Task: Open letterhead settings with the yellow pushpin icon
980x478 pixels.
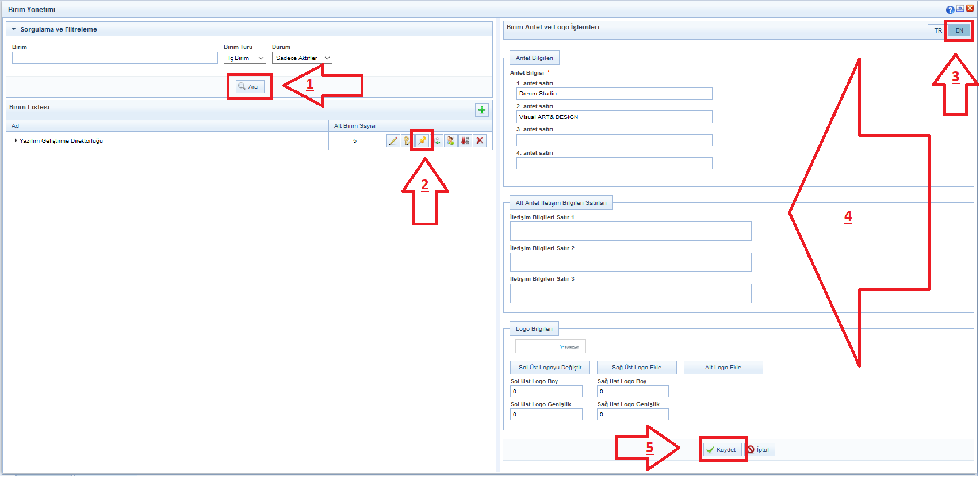Action: [x=422, y=141]
